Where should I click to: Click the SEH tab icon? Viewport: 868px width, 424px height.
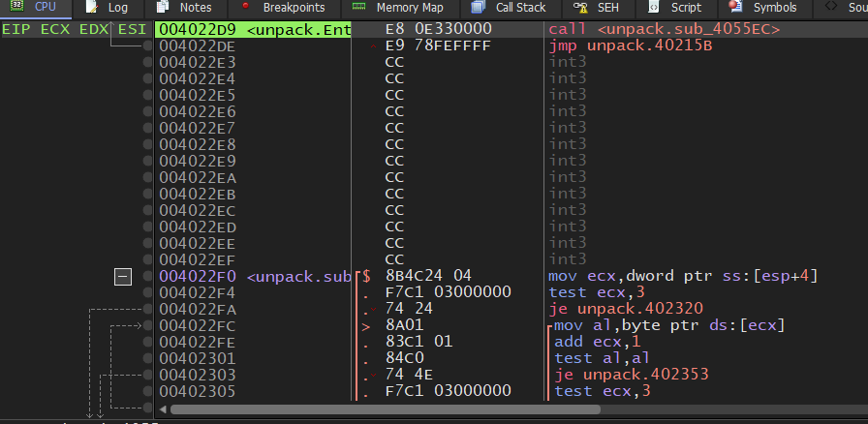point(579,7)
